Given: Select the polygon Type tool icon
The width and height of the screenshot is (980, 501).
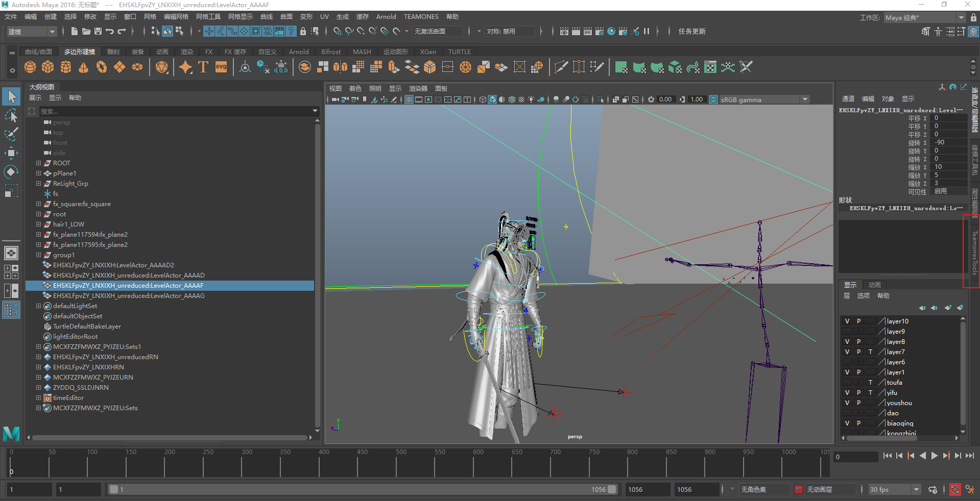Looking at the screenshot, I should pyautogui.click(x=203, y=67).
